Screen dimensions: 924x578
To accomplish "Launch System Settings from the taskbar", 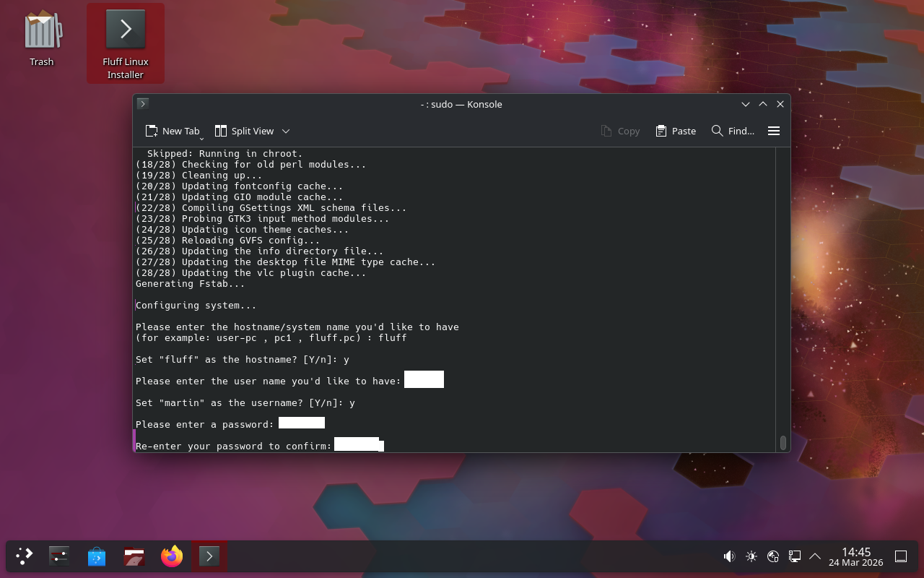I will pos(59,556).
